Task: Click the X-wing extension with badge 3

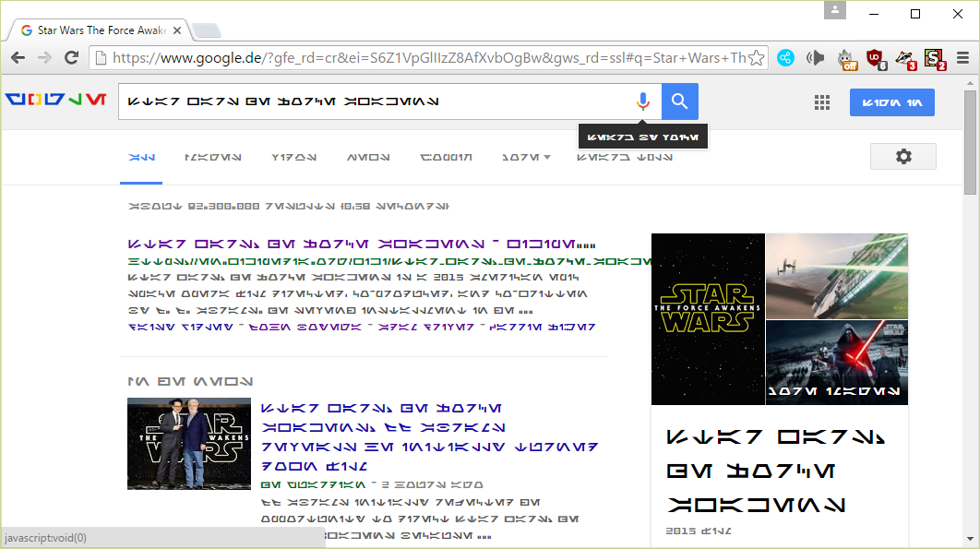Action: click(x=905, y=59)
